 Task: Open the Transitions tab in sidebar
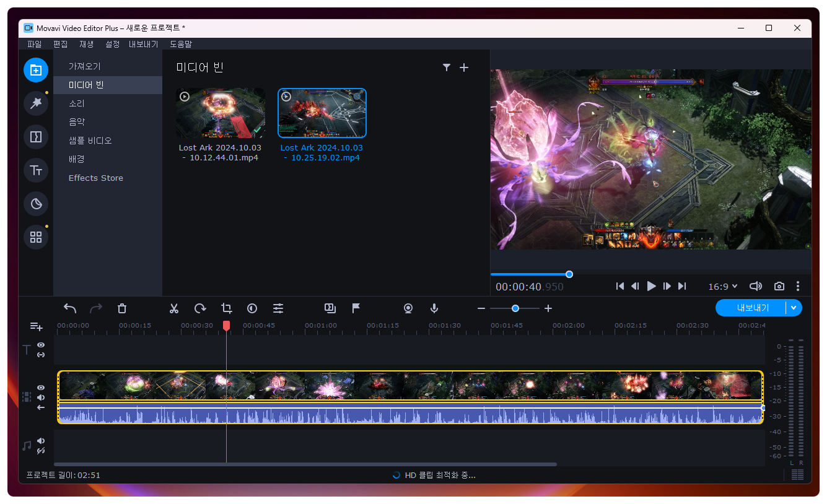tap(36, 137)
